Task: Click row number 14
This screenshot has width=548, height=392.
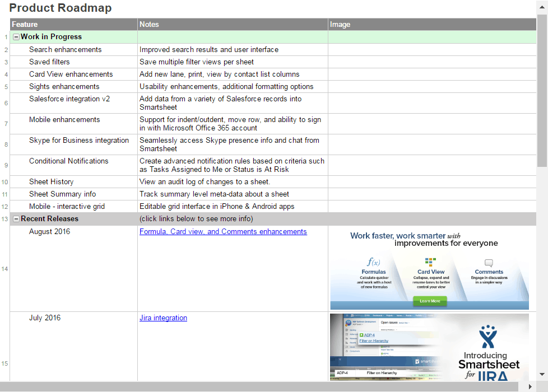Action: click(4, 269)
